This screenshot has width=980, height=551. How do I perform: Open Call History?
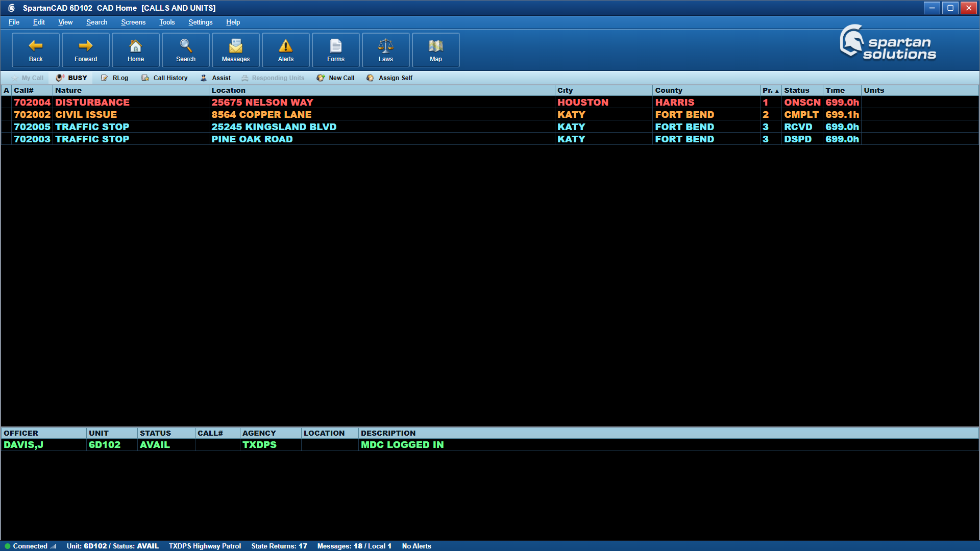(x=164, y=78)
